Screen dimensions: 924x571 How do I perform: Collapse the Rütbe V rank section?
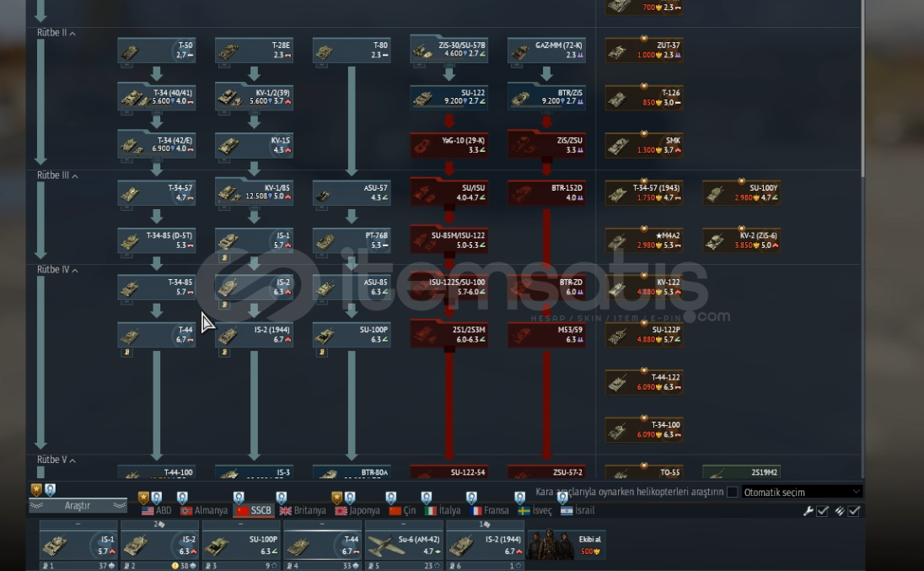(x=56, y=460)
